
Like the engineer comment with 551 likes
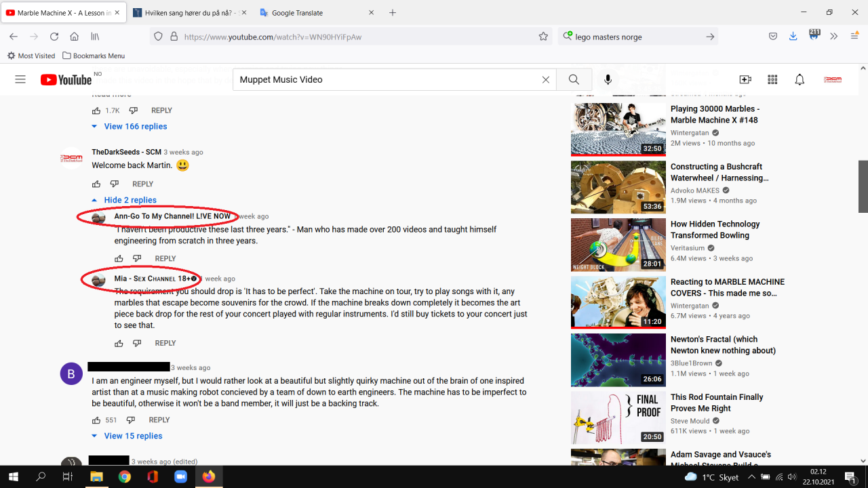(96, 420)
